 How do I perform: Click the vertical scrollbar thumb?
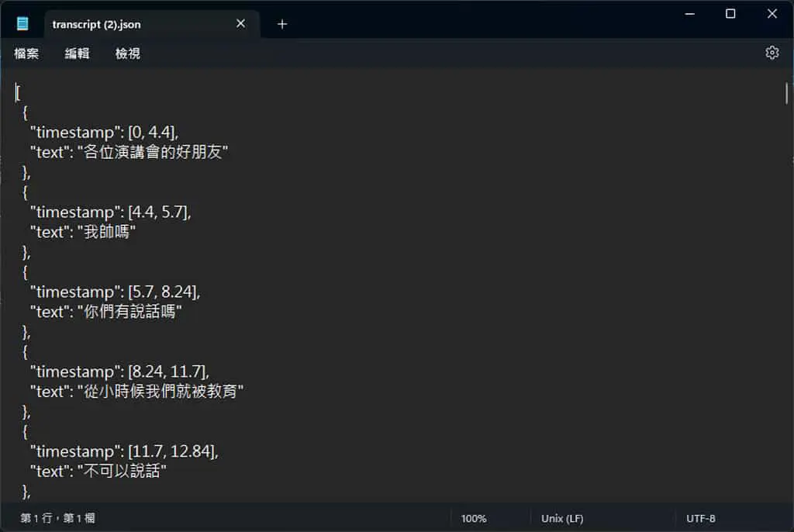pos(786,93)
